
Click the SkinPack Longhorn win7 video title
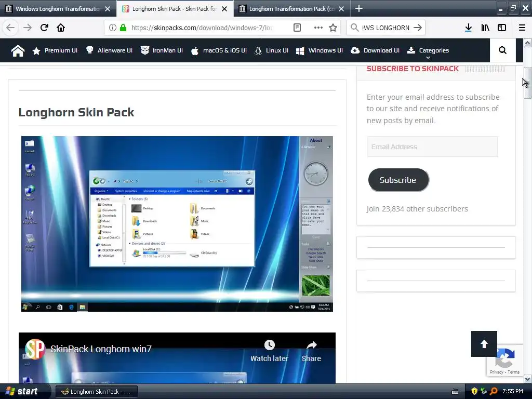point(101,349)
